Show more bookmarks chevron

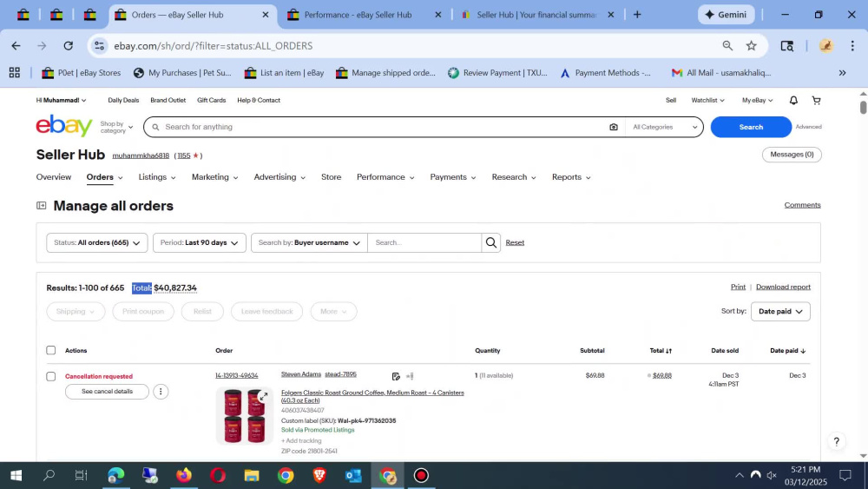842,73
